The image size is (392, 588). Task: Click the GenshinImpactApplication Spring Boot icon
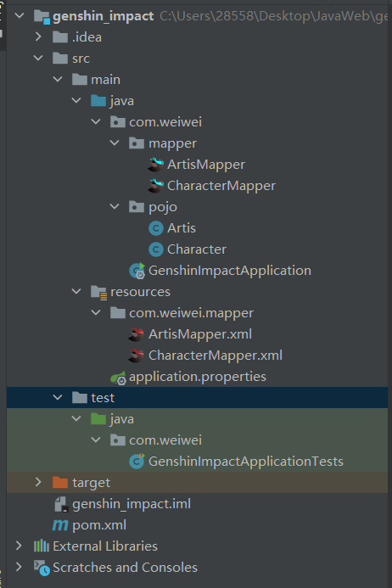coord(137,271)
